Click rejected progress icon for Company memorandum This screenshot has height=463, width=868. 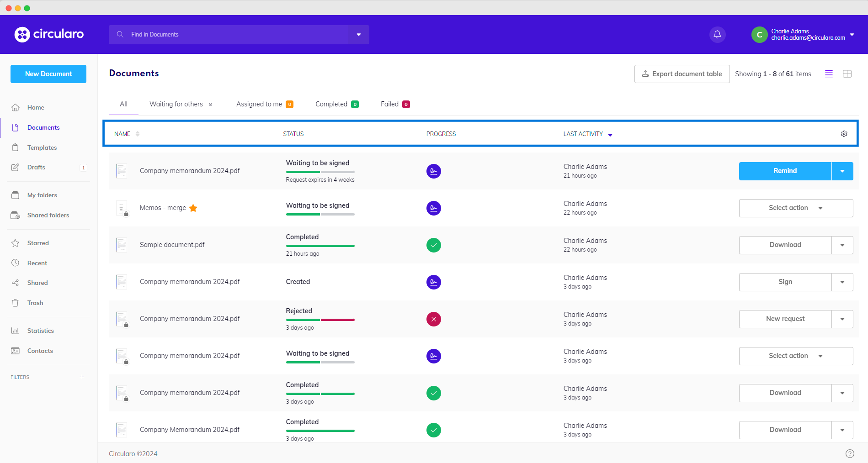tap(433, 319)
